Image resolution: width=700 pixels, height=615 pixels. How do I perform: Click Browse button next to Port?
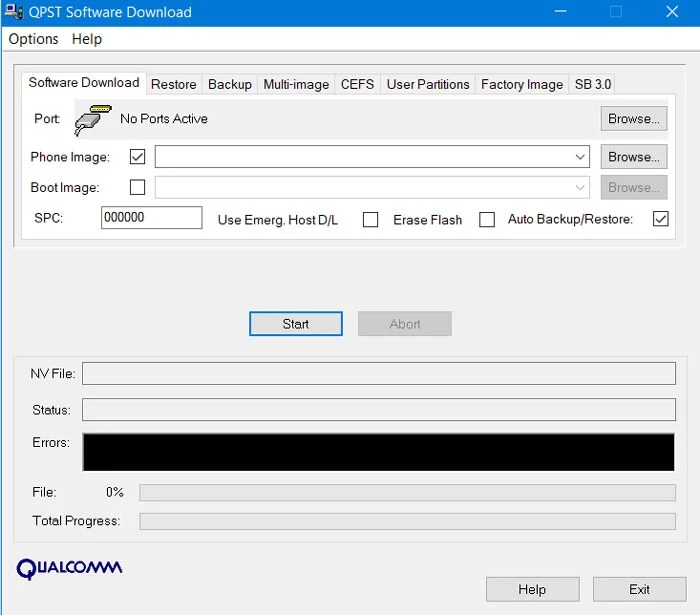pos(633,119)
